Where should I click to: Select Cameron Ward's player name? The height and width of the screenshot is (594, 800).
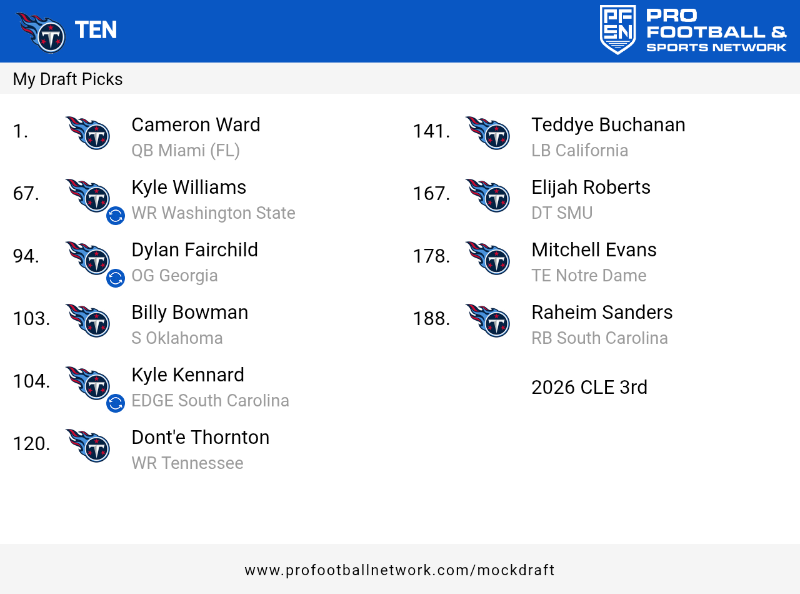tap(196, 125)
